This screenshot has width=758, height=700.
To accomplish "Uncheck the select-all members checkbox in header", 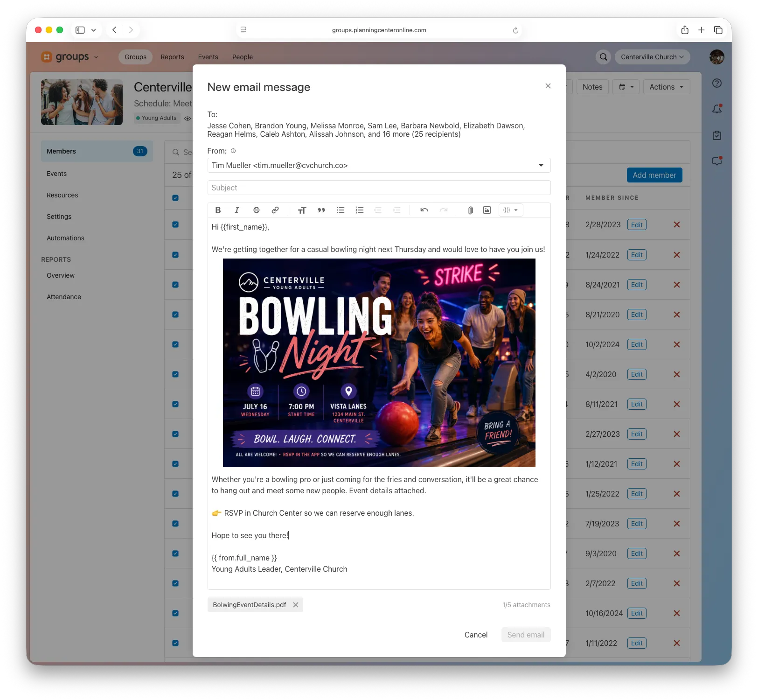I will coord(175,198).
